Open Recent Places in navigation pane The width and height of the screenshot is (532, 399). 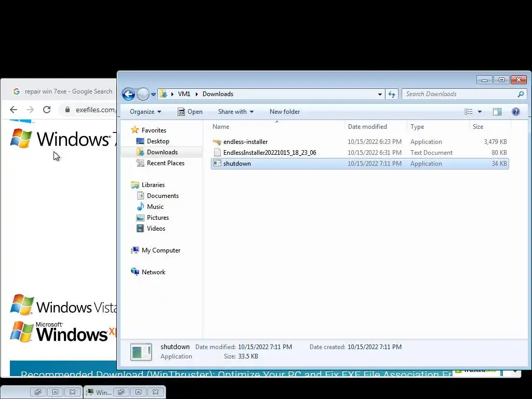[166, 163]
